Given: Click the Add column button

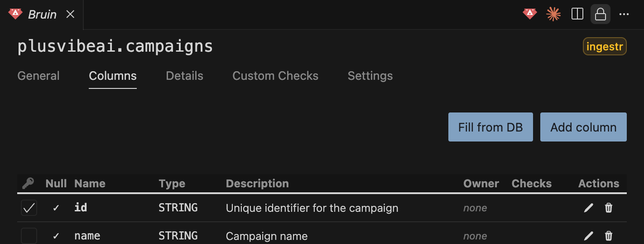Looking at the screenshot, I should pos(583,127).
